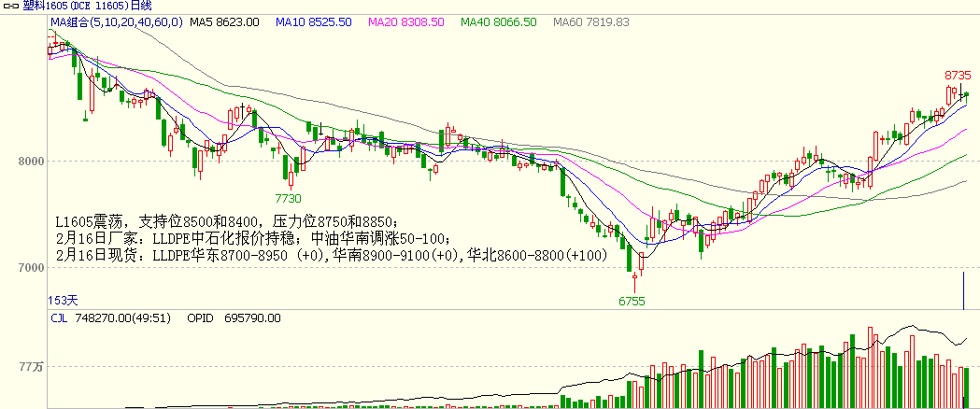Click the 77万 volume axis label
The width and height of the screenshot is (980, 409).
pyautogui.click(x=30, y=367)
